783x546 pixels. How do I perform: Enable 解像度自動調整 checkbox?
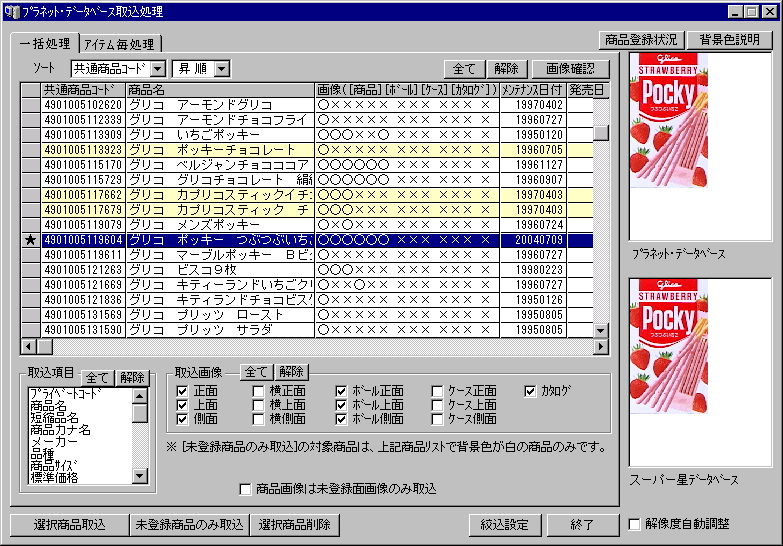635,525
